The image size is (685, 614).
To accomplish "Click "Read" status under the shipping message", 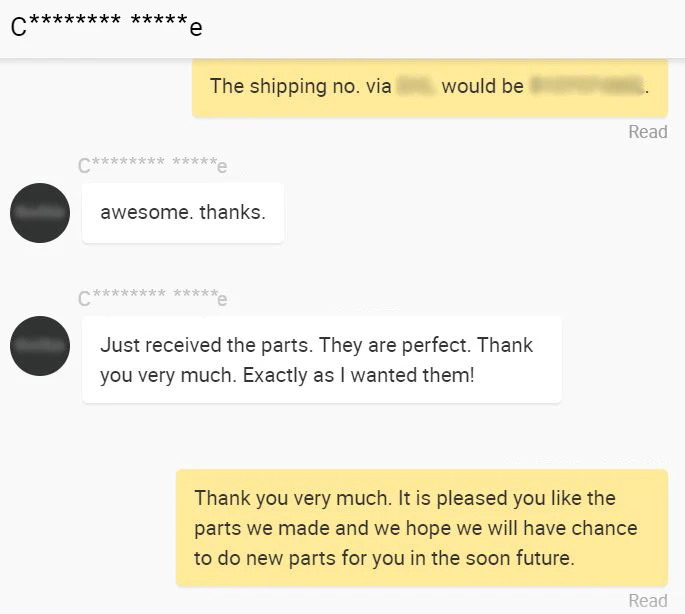I will click(647, 132).
